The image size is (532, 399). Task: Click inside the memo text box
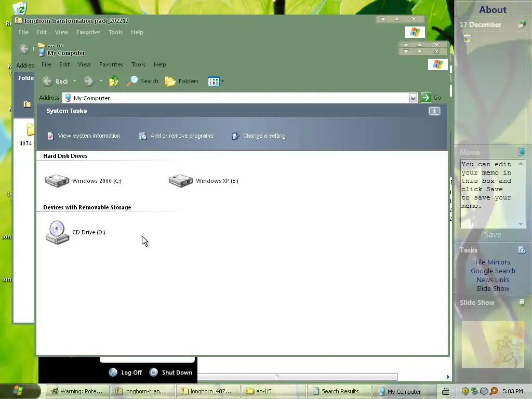click(x=489, y=194)
